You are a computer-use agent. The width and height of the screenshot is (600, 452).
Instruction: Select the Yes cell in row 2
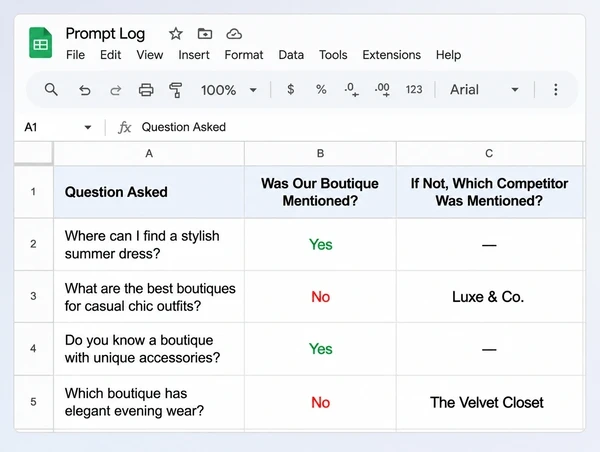tap(320, 244)
